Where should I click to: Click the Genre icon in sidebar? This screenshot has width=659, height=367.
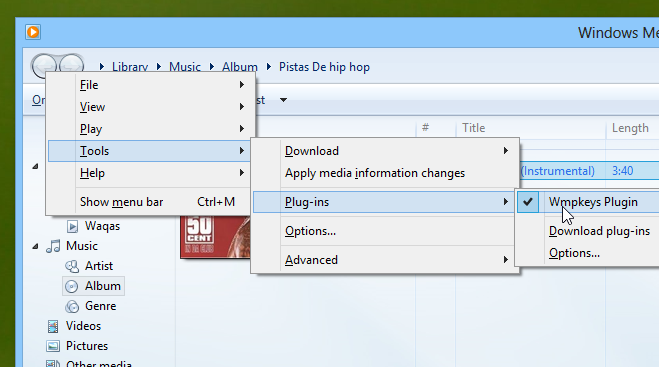coord(72,306)
